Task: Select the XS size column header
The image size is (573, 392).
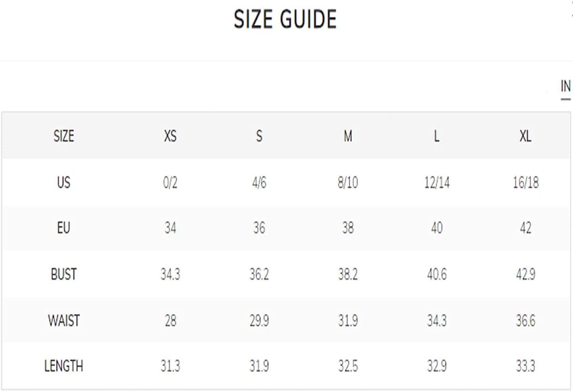Action: coord(170,136)
